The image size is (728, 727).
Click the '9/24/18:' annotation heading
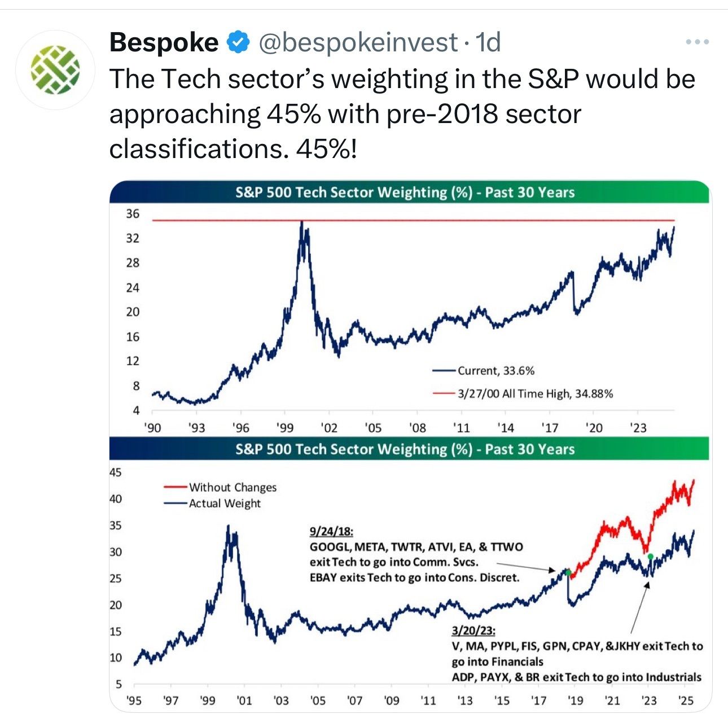pos(331,531)
